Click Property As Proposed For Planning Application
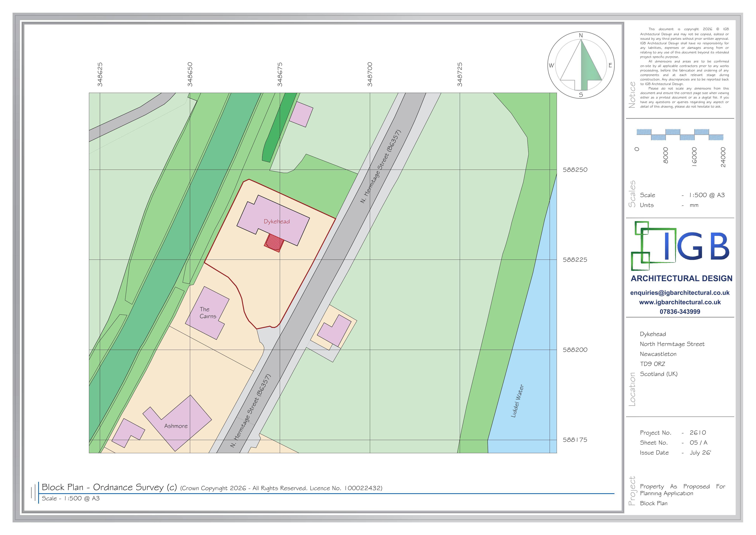This screenshot has width=756, height=535. click(682, 490)
